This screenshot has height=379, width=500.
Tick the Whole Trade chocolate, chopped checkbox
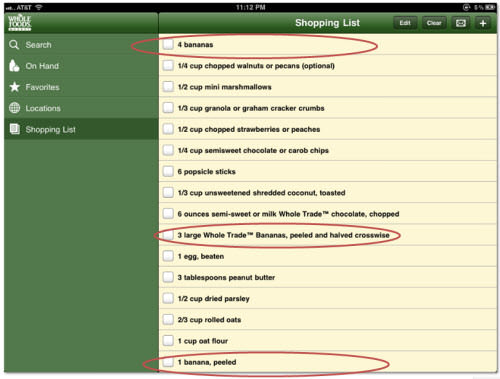coord(168,214)
